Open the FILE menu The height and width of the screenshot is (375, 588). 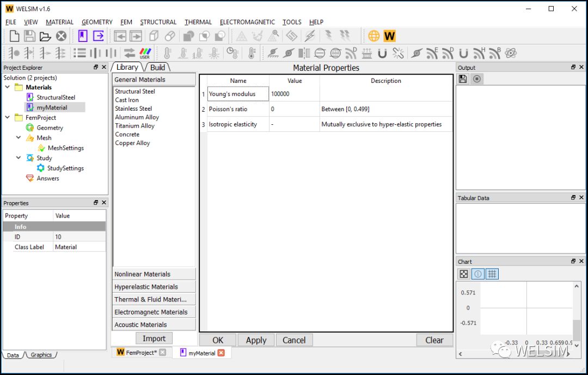(10, 22)
